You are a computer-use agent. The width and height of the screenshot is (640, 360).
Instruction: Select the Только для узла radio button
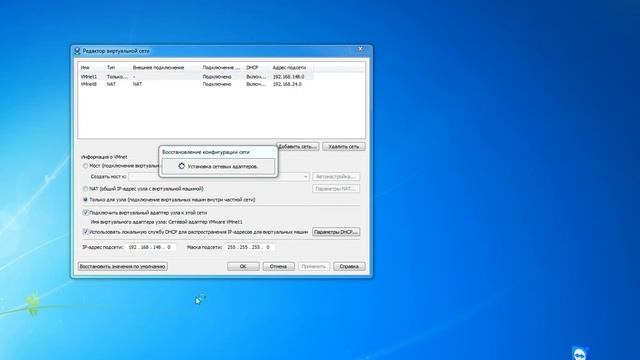[x=85, y=200]
